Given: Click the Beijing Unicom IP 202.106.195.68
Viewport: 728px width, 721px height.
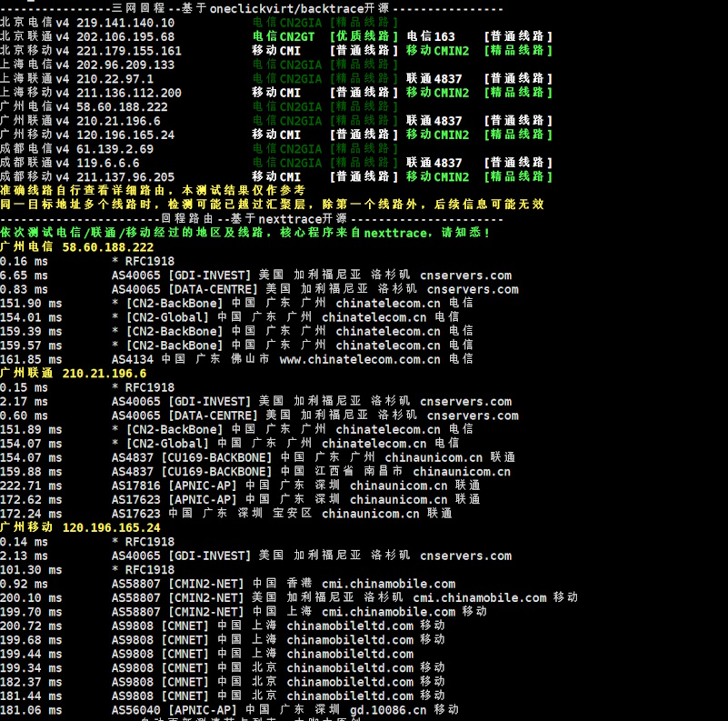Looking at the screenshot, I should (x=125, y=36).
